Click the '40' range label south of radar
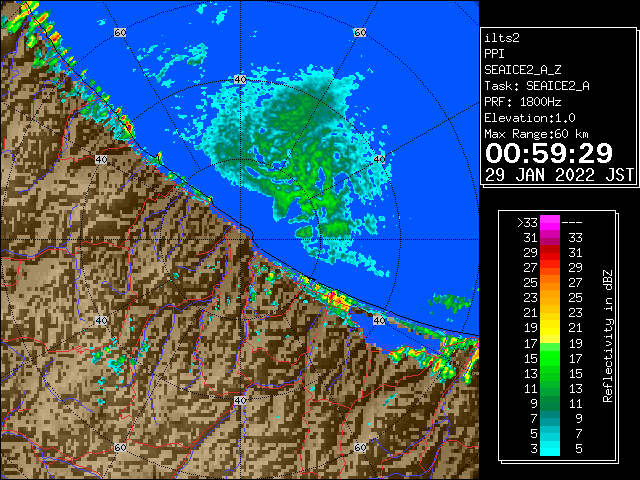640x480 pixels. (240, 400)
